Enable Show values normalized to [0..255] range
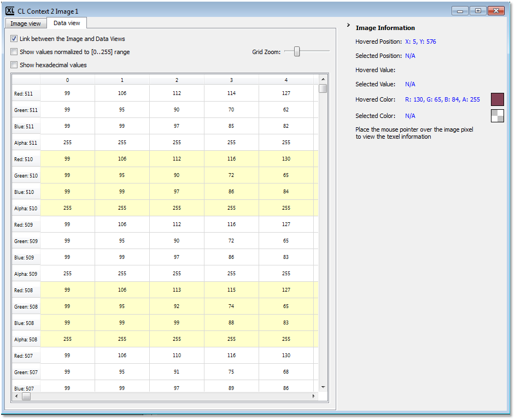The width and height of the screenshot is (515, 420). tap(14, 52)
